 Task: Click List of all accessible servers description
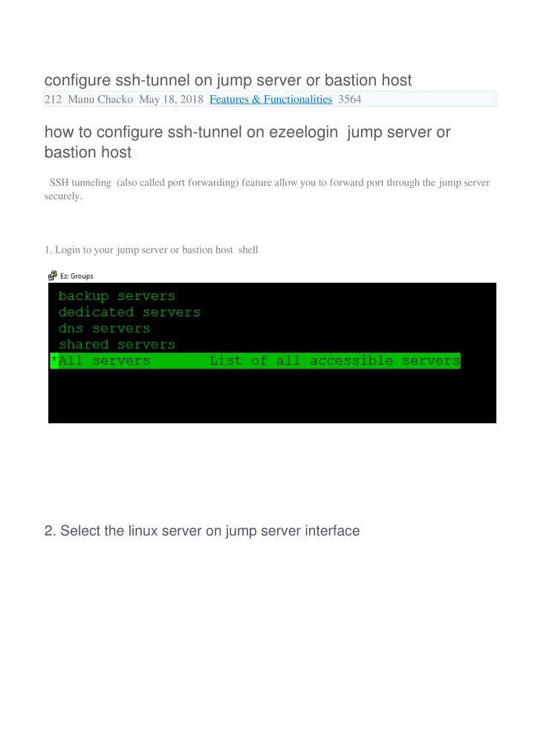[334, 361]
